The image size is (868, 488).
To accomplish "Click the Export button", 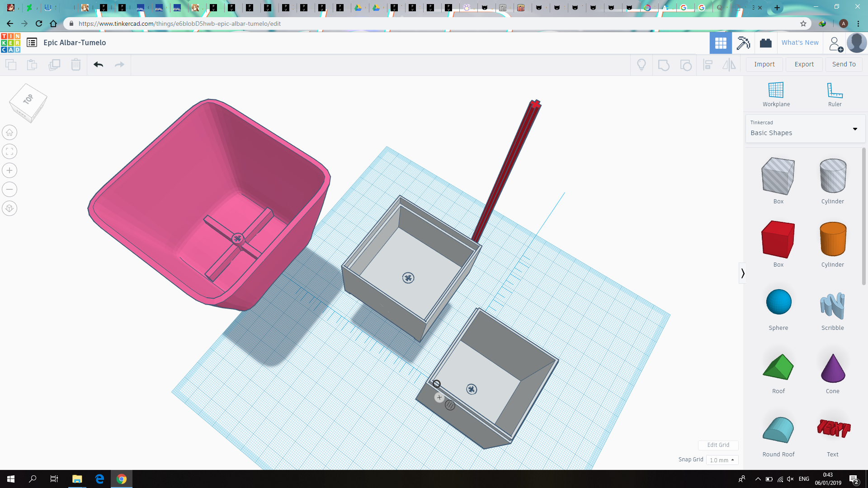I will (x=804, y=64).
